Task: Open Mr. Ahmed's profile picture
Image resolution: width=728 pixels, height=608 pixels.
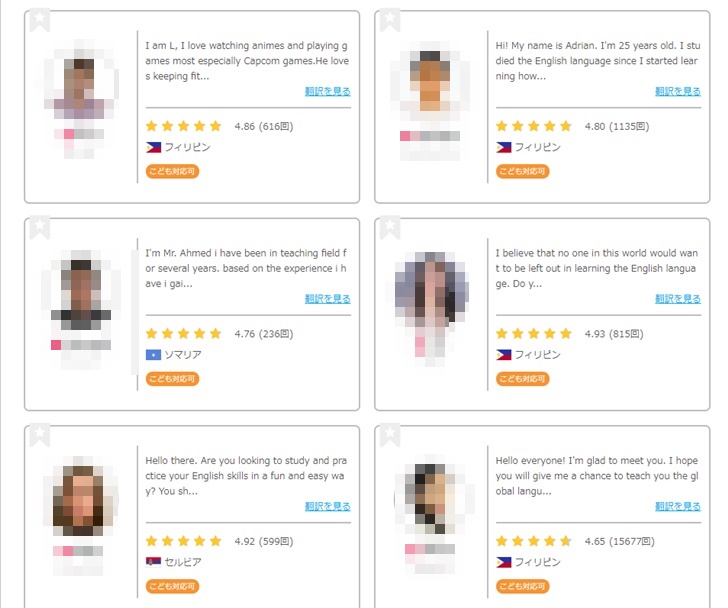Action: [x=81, y=290]
